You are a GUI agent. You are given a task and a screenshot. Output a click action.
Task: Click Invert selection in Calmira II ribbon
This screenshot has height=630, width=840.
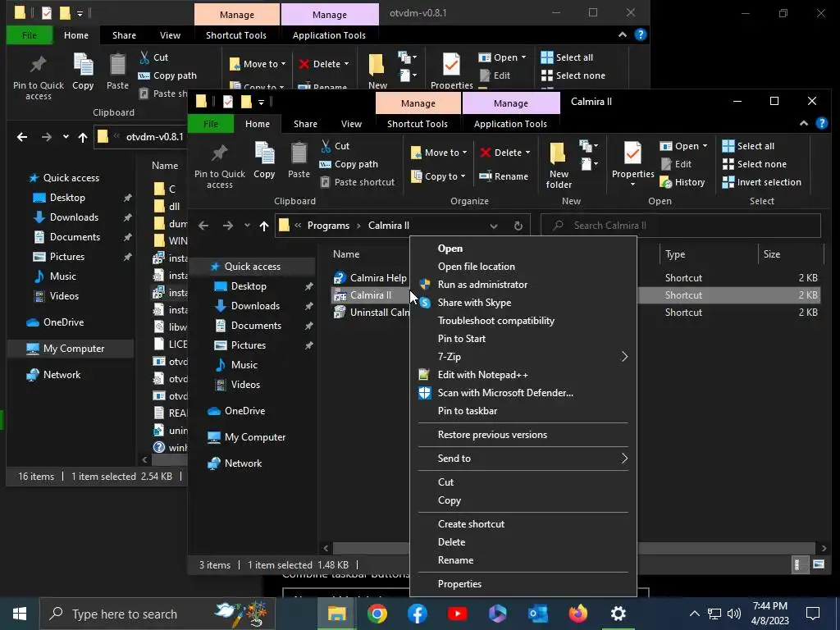point(762,182)
